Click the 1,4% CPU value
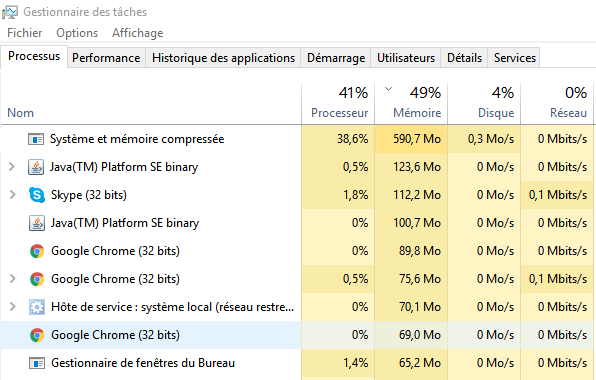The width and height of the screenshot is (596, 380). point(356,363)
